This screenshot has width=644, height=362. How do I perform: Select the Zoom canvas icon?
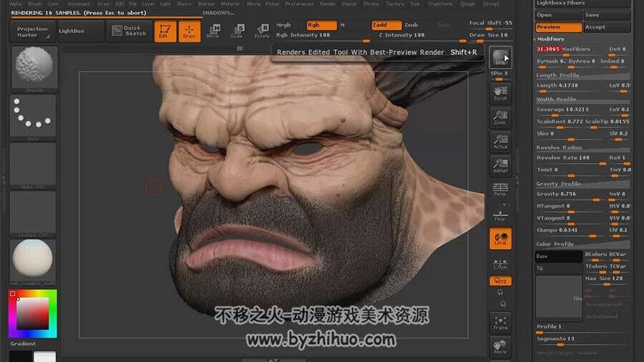(500, 117)
